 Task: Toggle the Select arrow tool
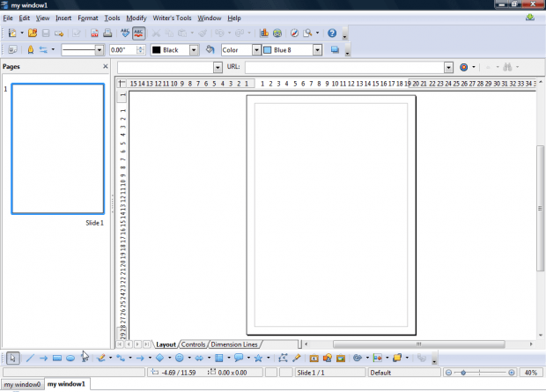13,358
